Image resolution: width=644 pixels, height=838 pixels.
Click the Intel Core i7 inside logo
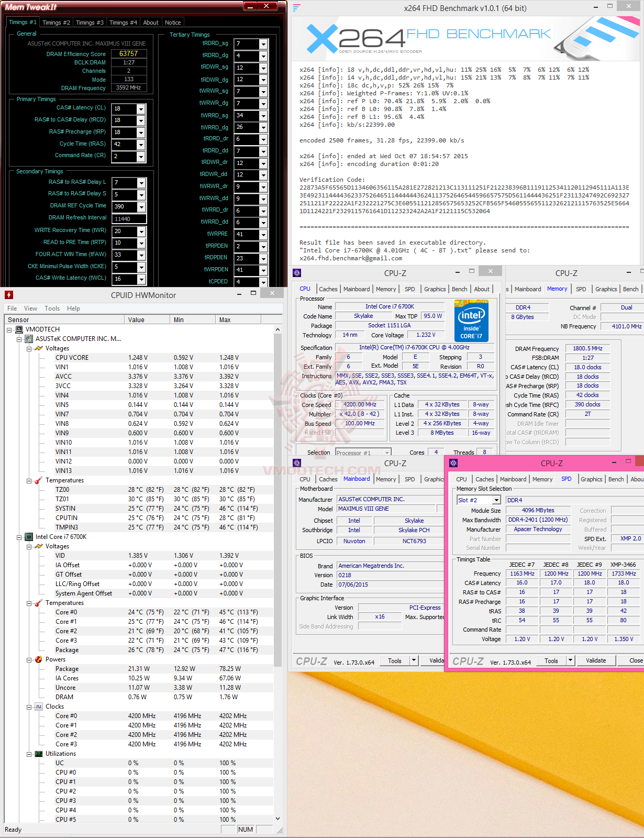pos(471,321)
